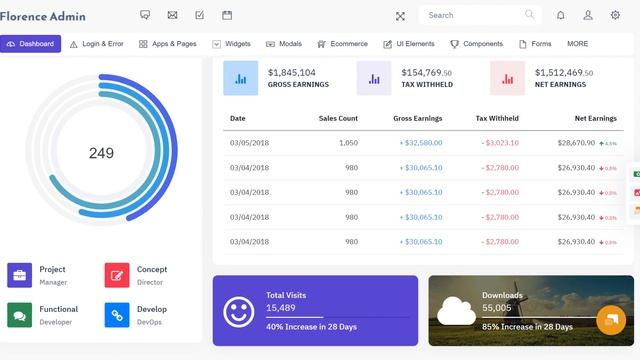Click the +$32,580.00 gross earnings value

tap(421, 143)
